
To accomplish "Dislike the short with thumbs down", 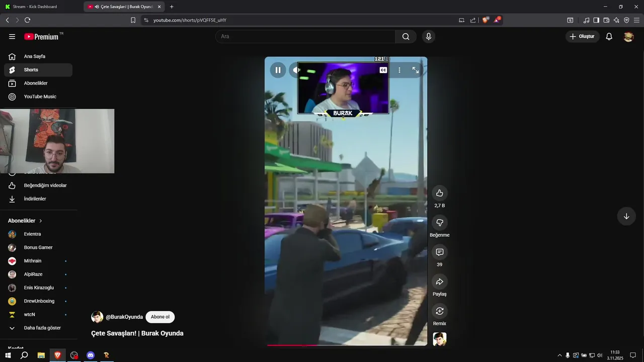I will point(440,222).
